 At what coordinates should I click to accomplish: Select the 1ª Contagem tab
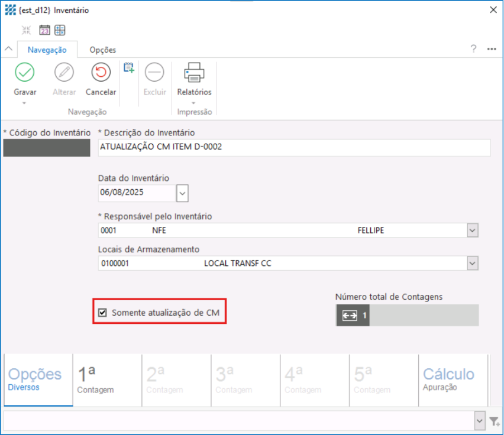point(107,380)
